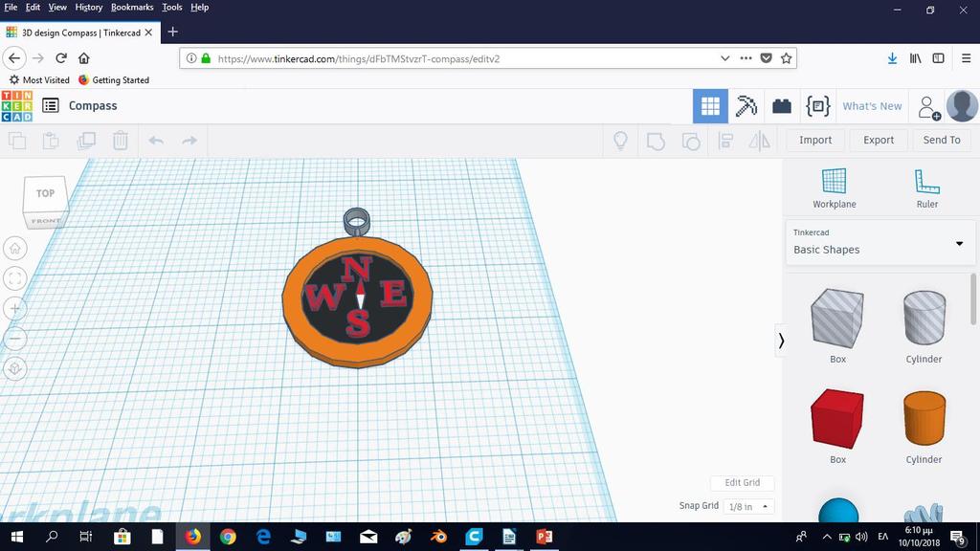Open Basic Shapes category dropdown
The image size is (980, 551).
pyautogui.click(x=879, y=242)
